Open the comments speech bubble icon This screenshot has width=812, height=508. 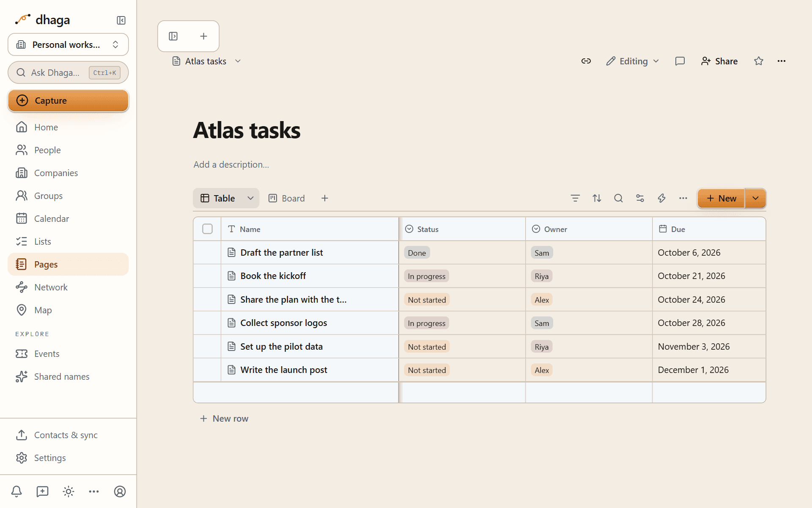pyautogui.click(x=680, y=61)
